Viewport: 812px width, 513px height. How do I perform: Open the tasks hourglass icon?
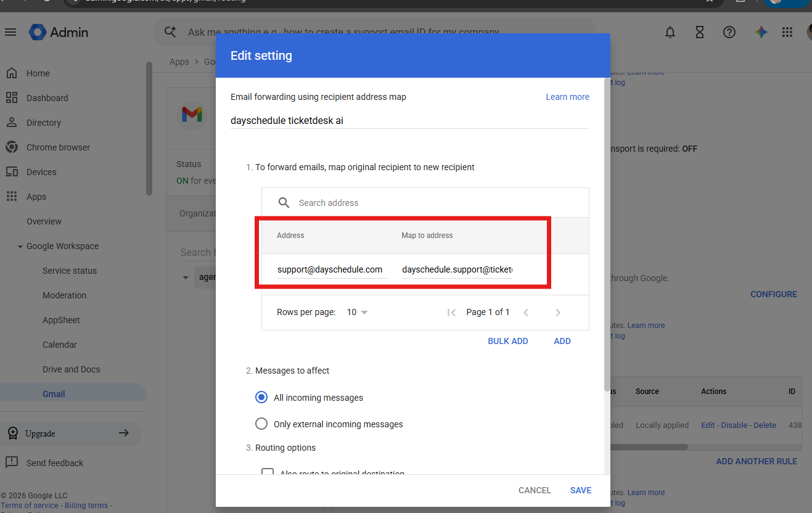pos(700,32)
